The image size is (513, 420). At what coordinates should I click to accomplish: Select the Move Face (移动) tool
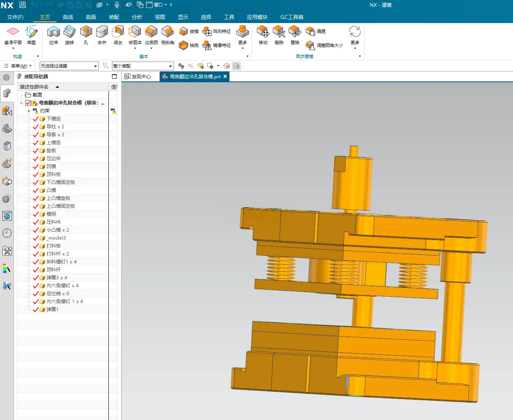coord(263,35)
